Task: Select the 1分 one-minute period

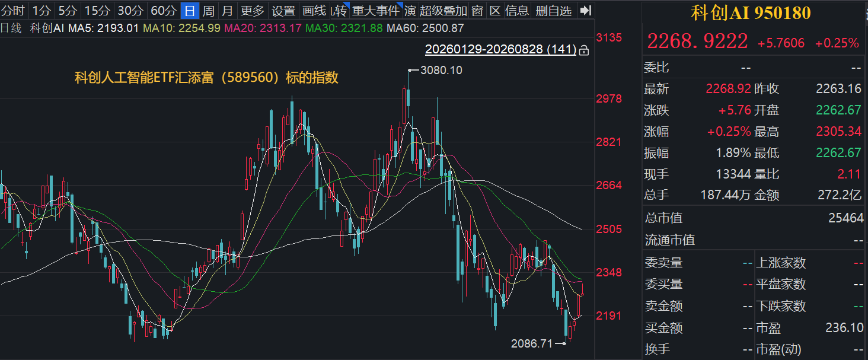Action: (41, 10)
